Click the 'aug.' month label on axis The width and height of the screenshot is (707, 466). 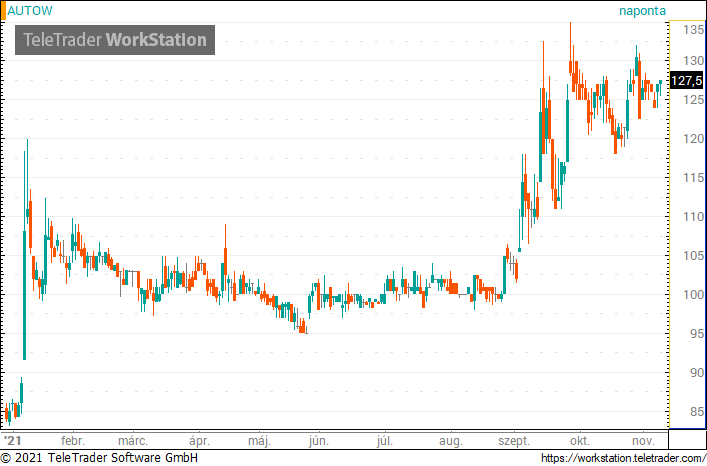[x=450, y=441]
